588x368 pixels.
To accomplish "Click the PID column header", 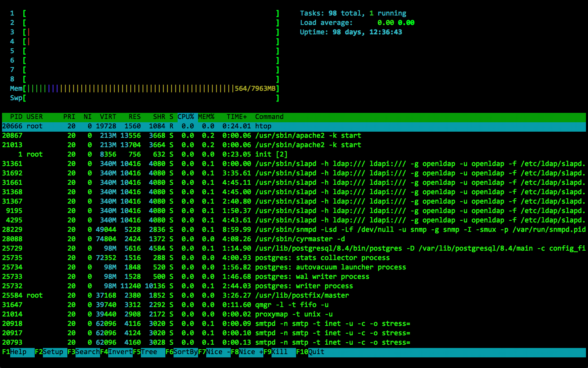I will click(16, 117).
